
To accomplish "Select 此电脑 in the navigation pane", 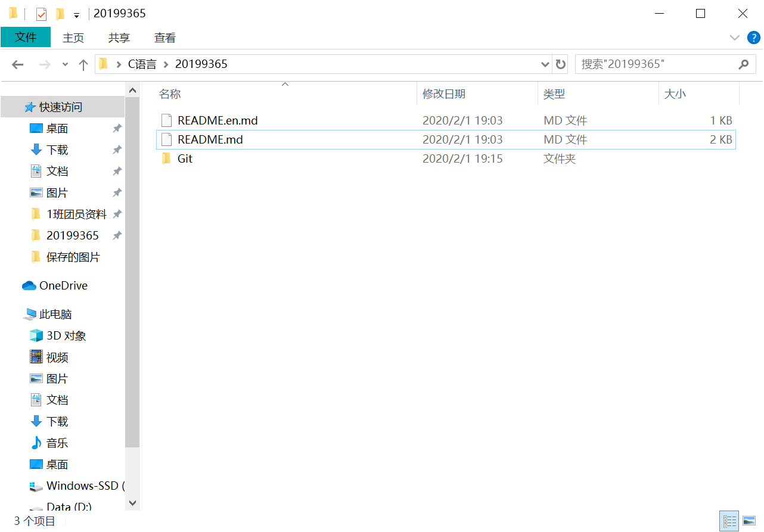I will click(x=55, y=315).
